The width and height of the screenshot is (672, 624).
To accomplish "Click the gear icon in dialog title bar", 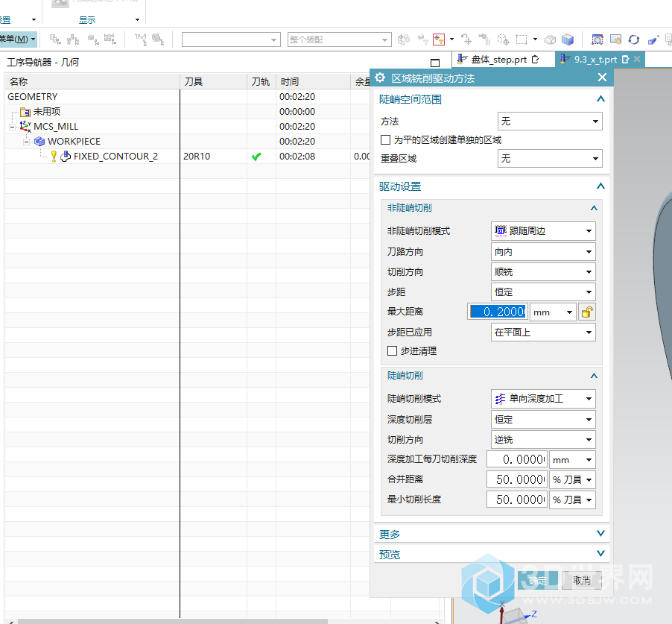I will 380,78.
